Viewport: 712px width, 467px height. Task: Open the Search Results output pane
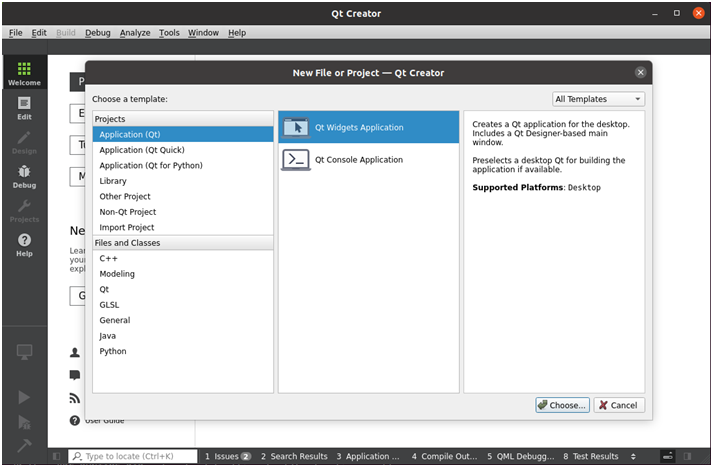294,456
